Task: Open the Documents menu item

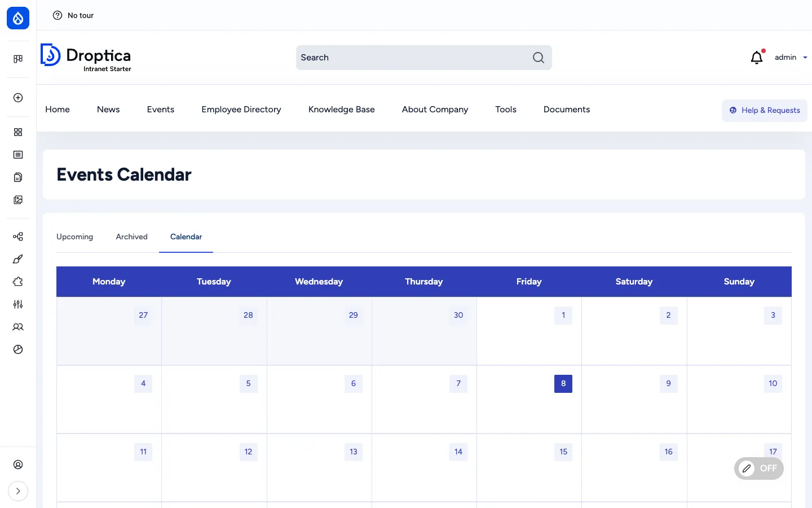Action: point(567,110)
